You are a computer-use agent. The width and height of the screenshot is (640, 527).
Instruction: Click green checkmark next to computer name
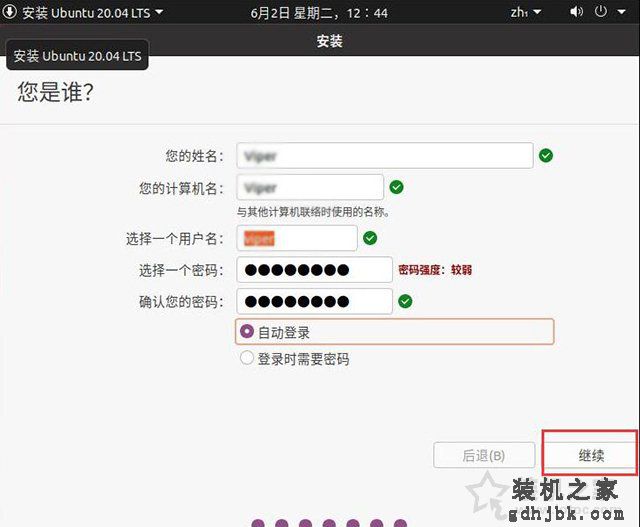click(396, 187)
